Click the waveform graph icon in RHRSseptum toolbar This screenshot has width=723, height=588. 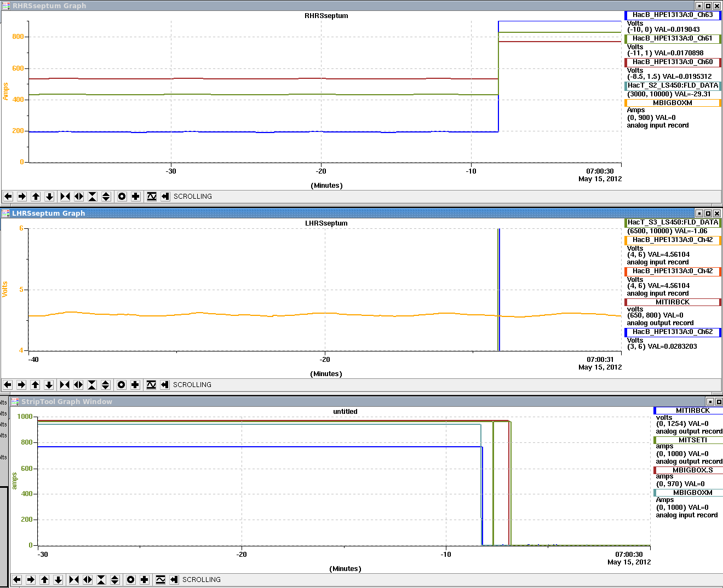[152, 196]
